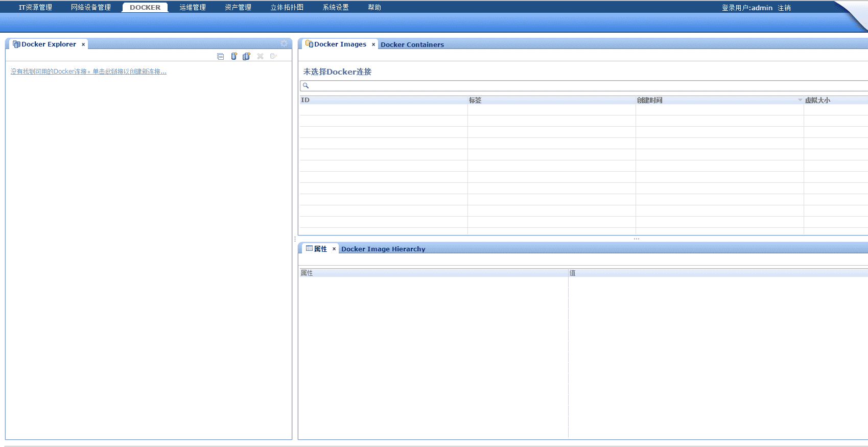Click the 属性 column header in properties
Image resolution: width=868 pixels, height=447 pixels.
(434, 273)
